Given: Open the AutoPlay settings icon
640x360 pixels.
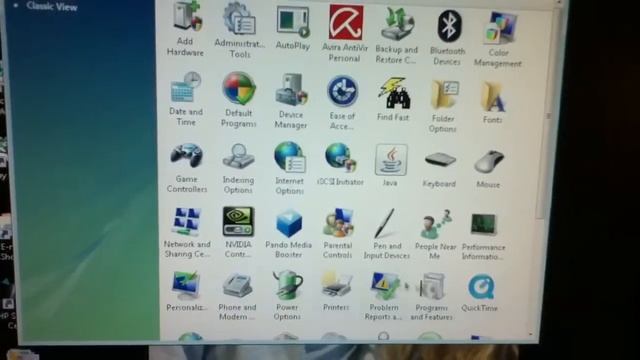Looking at the screenshot, I should pos(293,21).
